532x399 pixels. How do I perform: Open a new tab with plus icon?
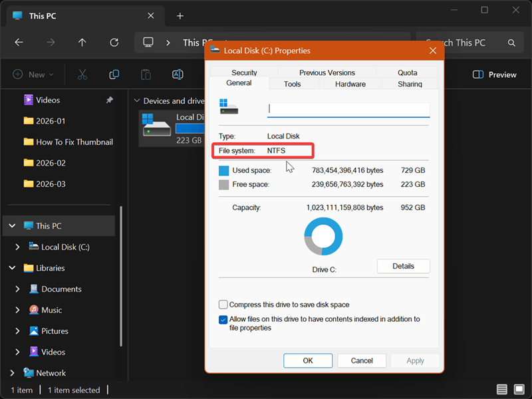[x=180, y=16]
